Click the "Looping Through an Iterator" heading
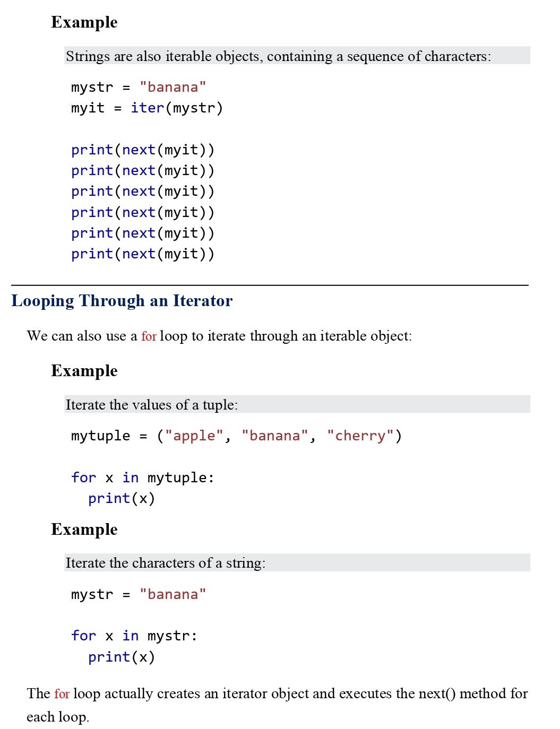 pos(122,301)
